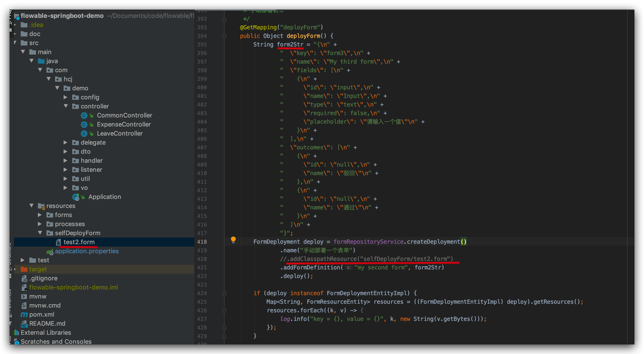Click the .gitignore file icon
This screenshot has width=644, height=354.
[x=24, y=278]
